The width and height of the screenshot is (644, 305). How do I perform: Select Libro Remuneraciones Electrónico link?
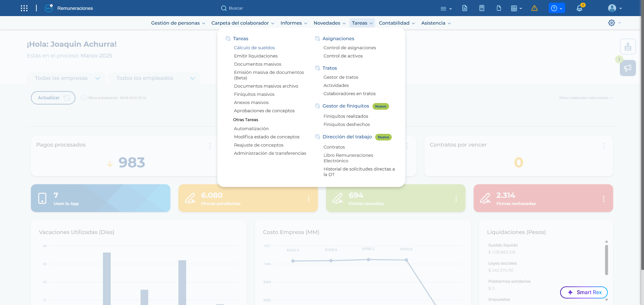pos(348,158)
